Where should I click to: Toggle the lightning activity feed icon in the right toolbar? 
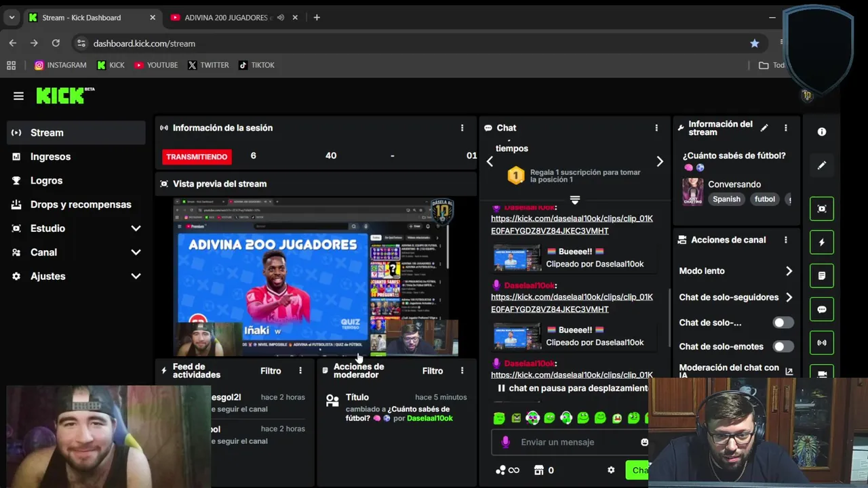pos(822,242)
